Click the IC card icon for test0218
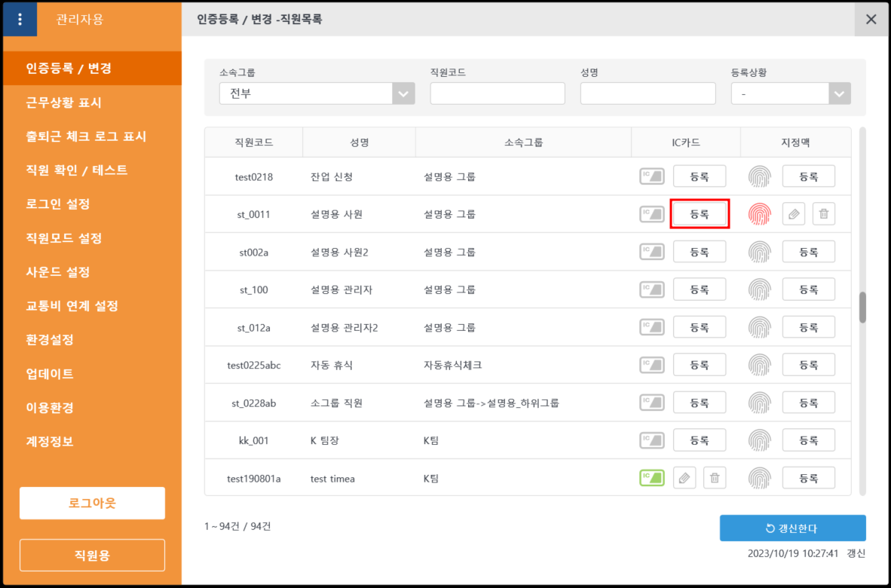This screenshot has width=891, height=588. pos(652,176)
